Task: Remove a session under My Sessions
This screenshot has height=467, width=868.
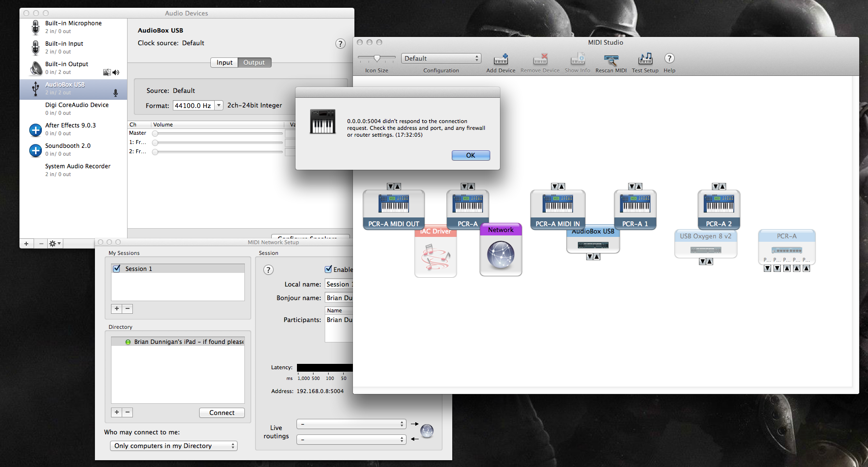Action: point(128,308)
